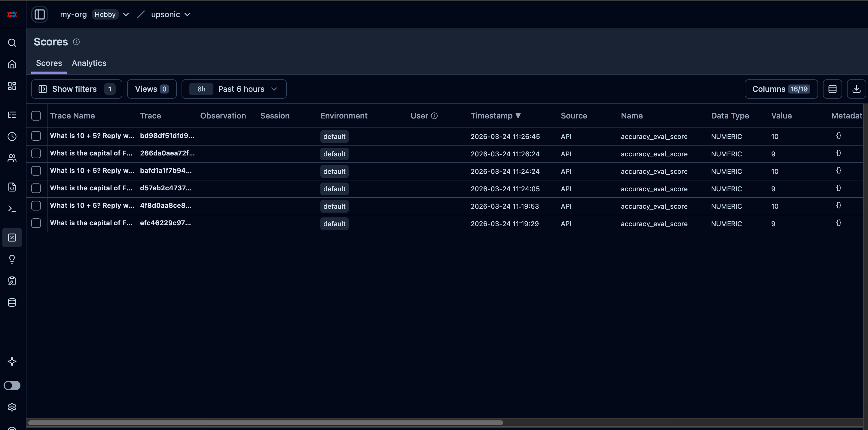Screen dimensions: 868x430
Task: Click the Value column header
Action: pos(781,116)
